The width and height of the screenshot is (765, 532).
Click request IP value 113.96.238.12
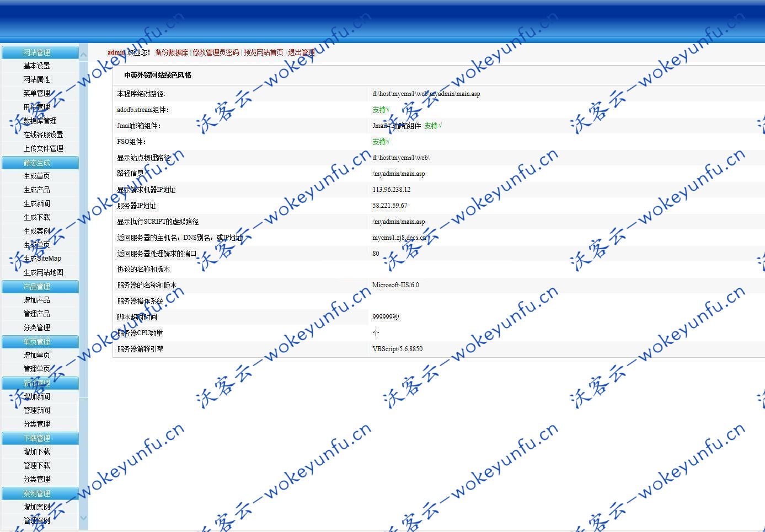coord(392,190)
